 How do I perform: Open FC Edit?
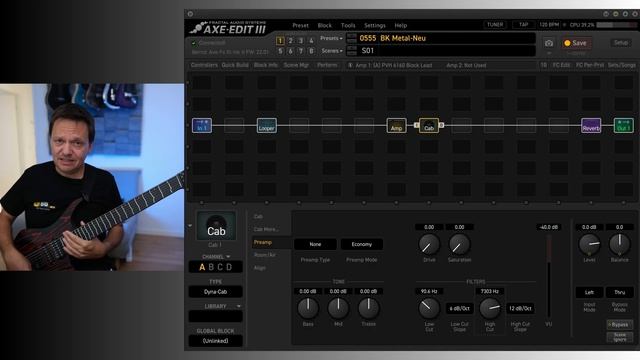(x=561, y=65)
